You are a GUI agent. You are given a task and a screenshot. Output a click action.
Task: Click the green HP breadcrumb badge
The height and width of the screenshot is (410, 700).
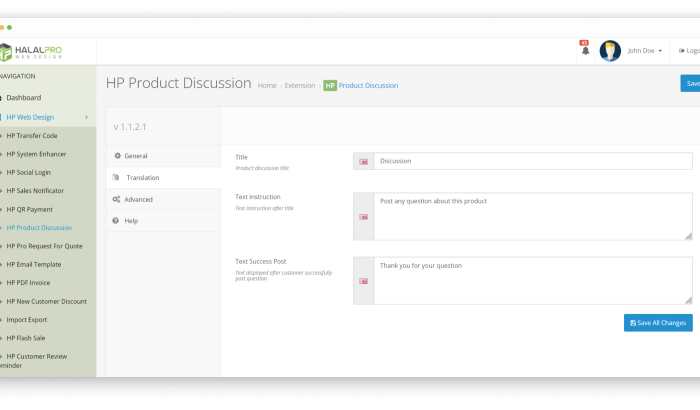click(330, 86)
